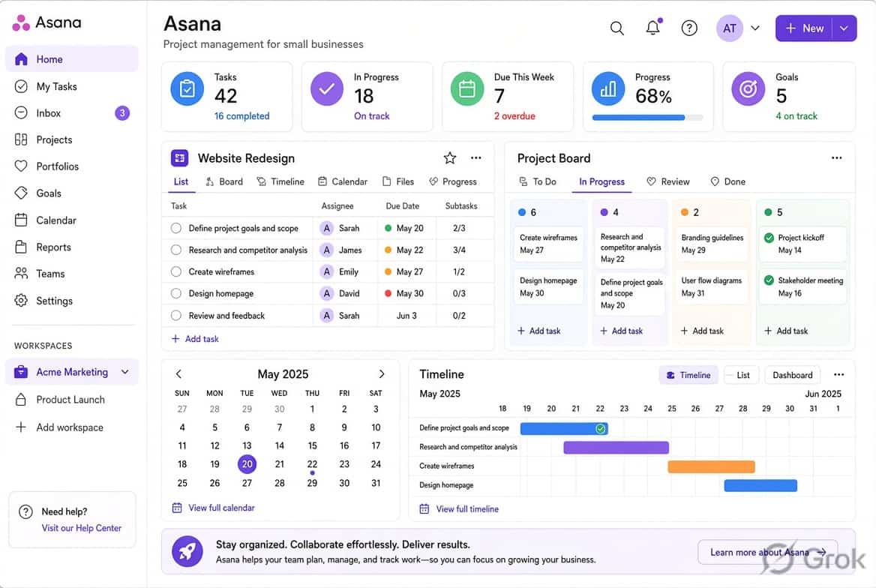Click the 68% progress bar

[647, 118]
